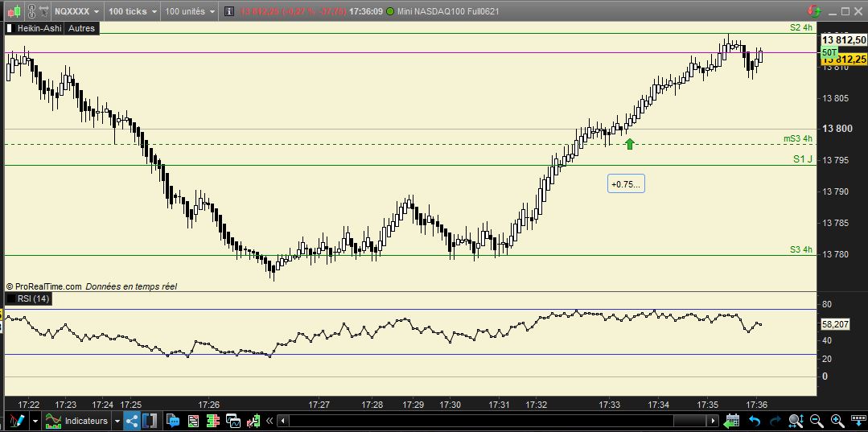Expand the drawing tools dropdown arrow
Screen dimensions: 868x432
pyautogui.click(x=35, y=421)
